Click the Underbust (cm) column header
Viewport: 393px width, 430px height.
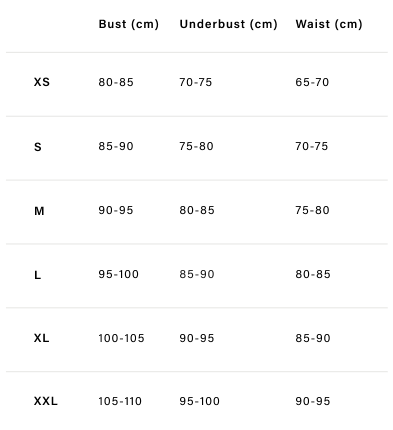point(228,24)
